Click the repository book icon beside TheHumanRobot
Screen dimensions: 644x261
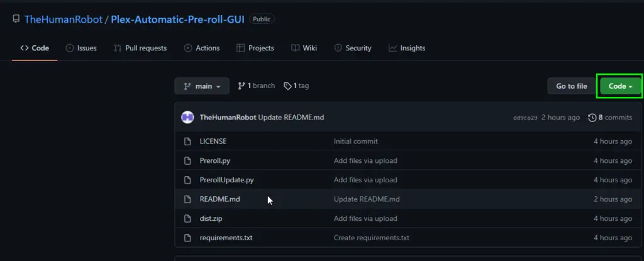tap(16, 19)
